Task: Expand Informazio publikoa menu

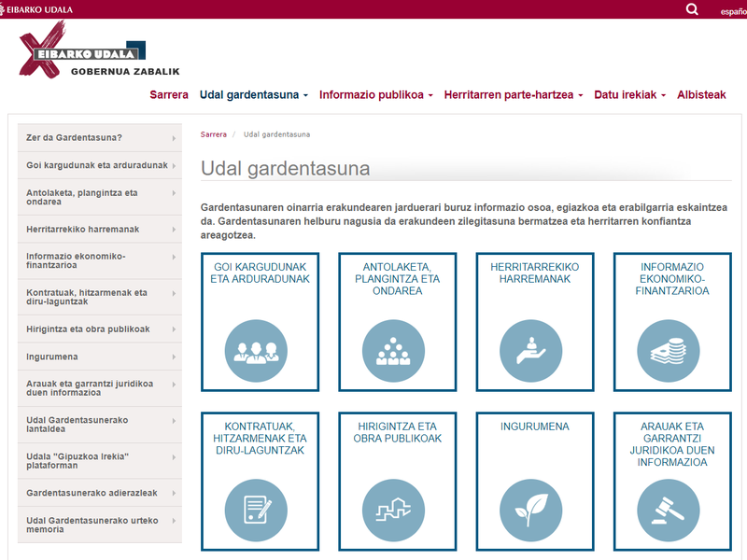Action: tap(376, 95)
